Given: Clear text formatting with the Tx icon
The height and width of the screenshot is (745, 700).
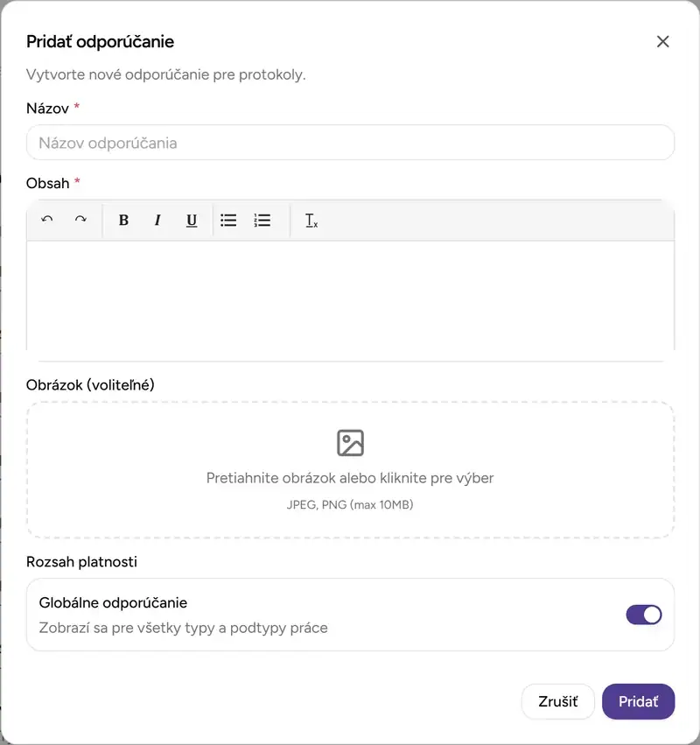Looking at the screenshot, I should tap(311, 221).
